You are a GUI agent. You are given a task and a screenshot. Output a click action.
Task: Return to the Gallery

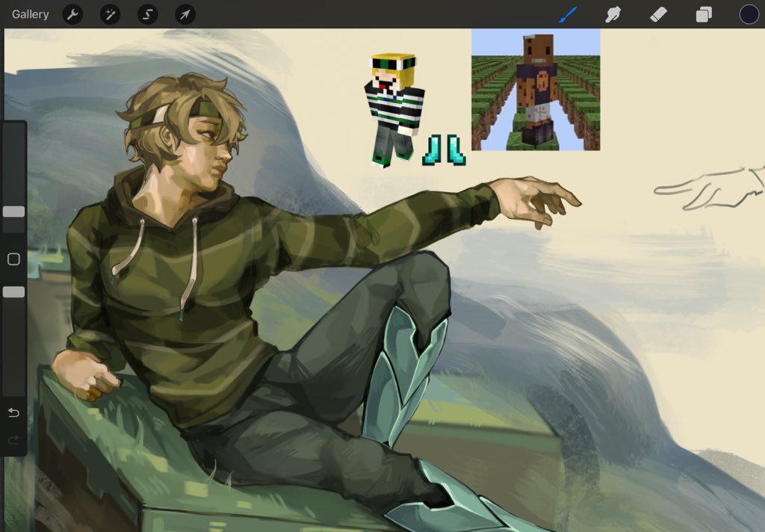(x=29, y=13)
